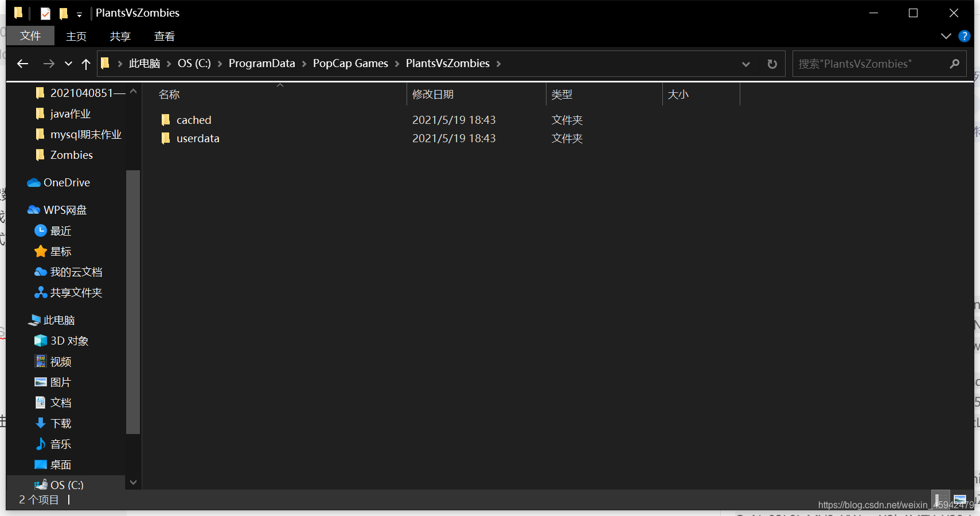Screen dimensions: 980x516
Task: Open the 图片 pictures folder
Action: pyautogui.click(x=53, y=382)
